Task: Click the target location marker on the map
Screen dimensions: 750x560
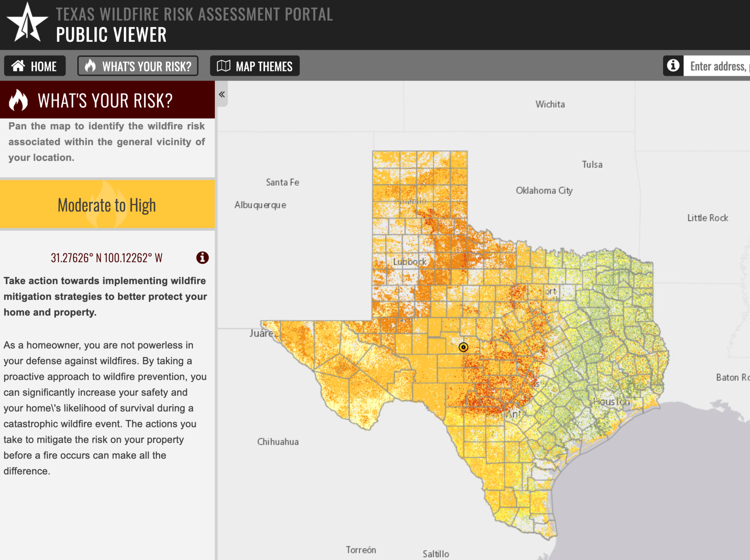Action: 463,347
